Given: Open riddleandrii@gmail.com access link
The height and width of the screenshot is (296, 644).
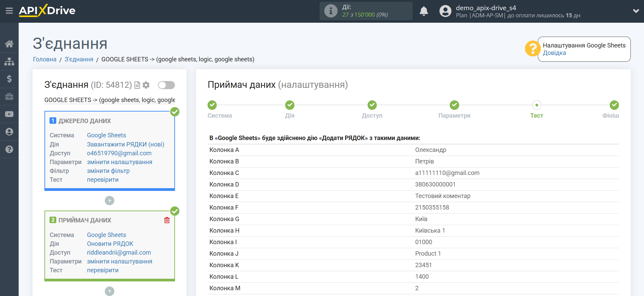Looking at the screenshot, I should pos(119,253).
